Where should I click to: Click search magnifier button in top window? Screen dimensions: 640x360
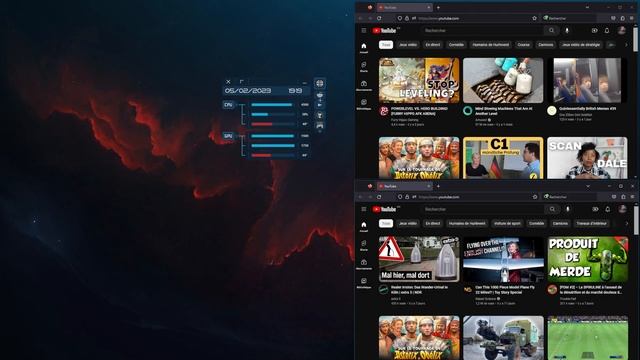551,31
